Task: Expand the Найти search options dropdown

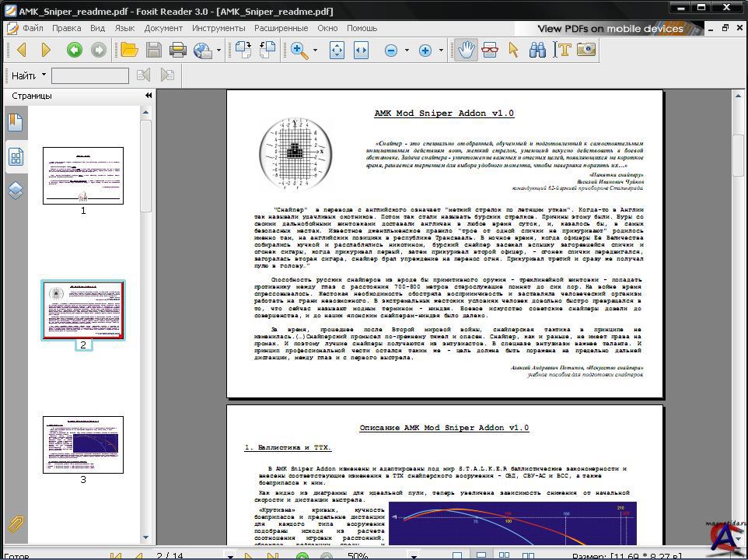Action: point(44,75)
